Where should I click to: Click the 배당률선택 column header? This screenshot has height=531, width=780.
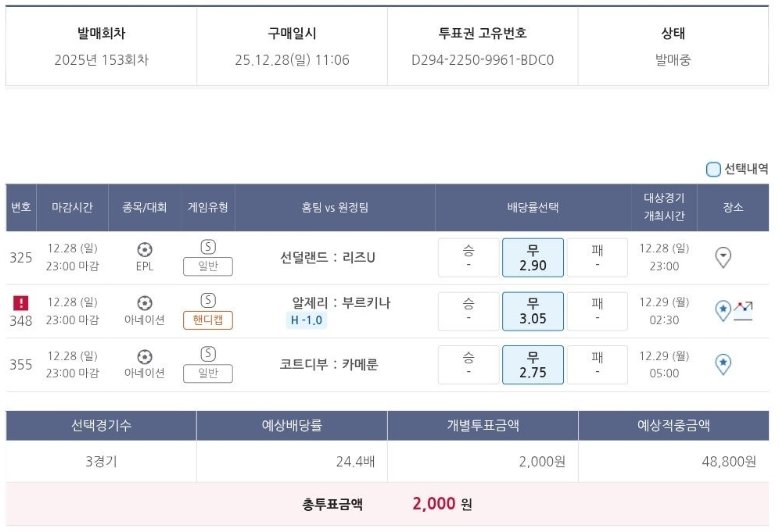click(x=532, y=208)
